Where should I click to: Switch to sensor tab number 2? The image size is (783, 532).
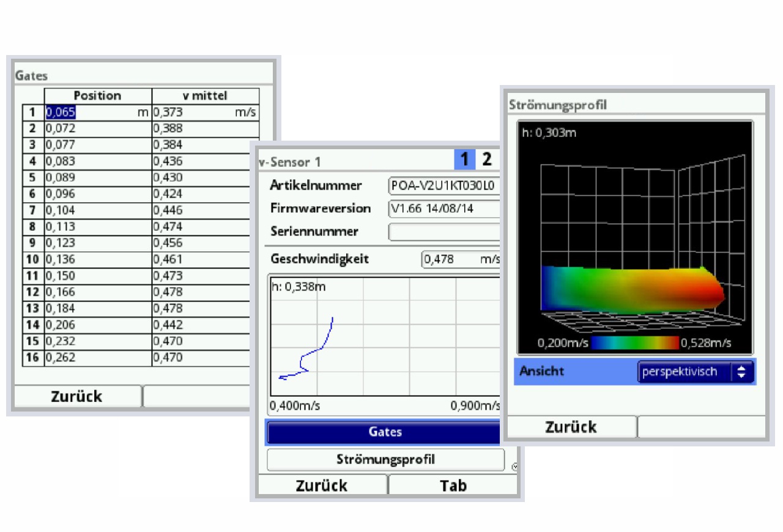point(487,160)
